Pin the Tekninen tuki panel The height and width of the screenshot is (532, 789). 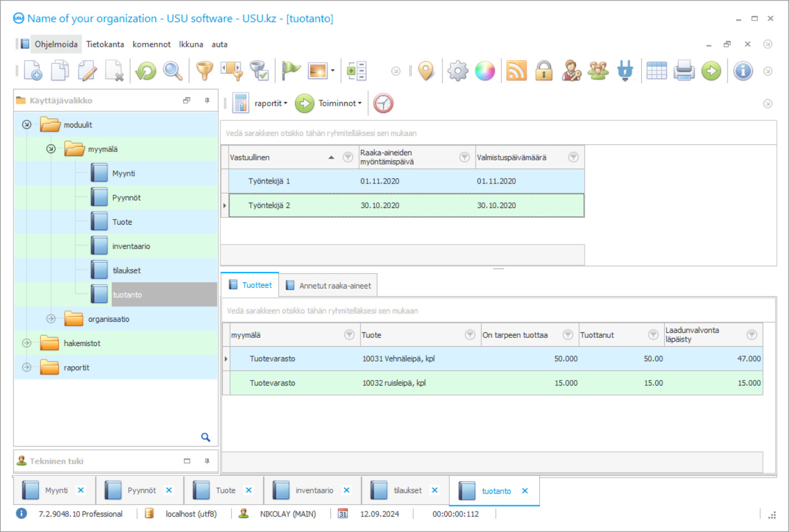(207, 461)
